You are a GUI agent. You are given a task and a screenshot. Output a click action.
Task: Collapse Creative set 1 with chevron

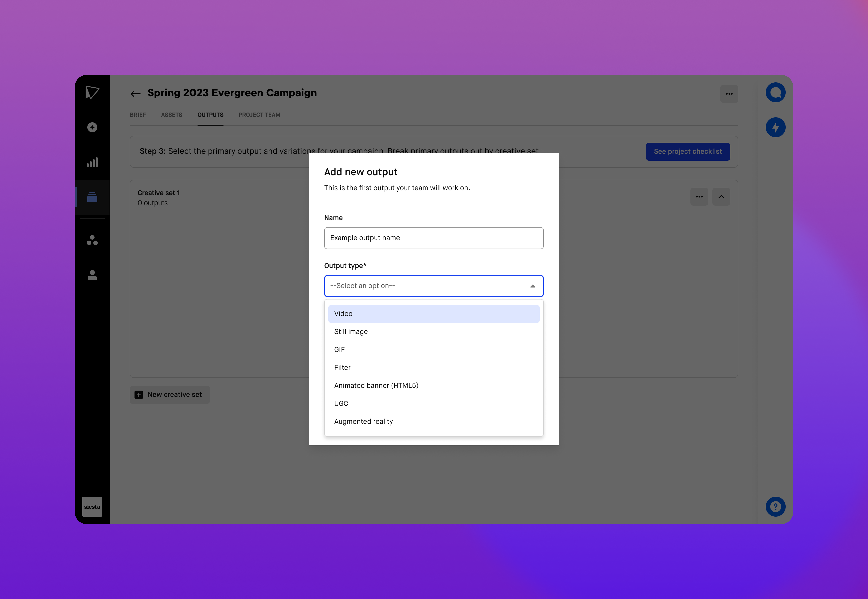pyautogui.click(x=721, y=197)
